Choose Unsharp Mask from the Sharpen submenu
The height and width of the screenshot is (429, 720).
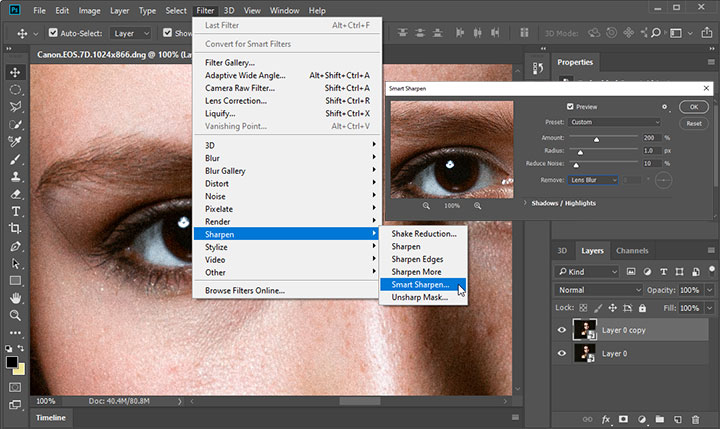pos(418,298)
